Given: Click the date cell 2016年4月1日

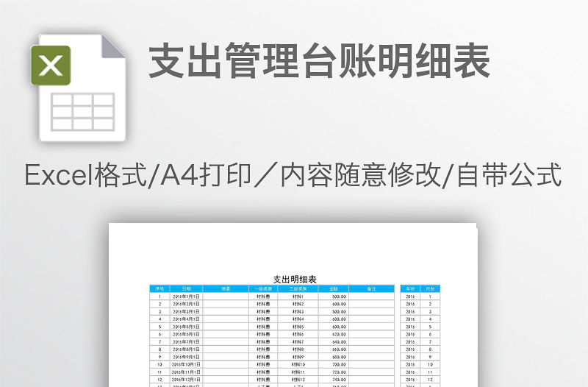Looking at the screenshot, I should (x=187, y=319).
